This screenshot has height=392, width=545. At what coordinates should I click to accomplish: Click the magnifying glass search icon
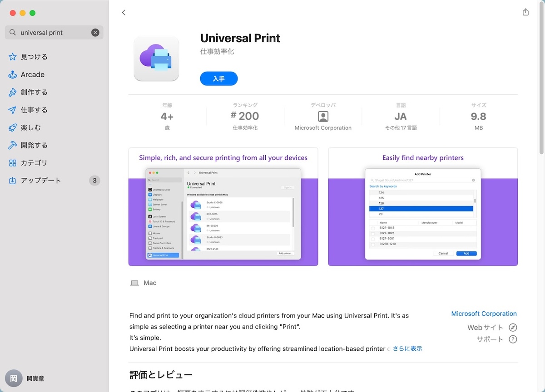coord(12,32)
